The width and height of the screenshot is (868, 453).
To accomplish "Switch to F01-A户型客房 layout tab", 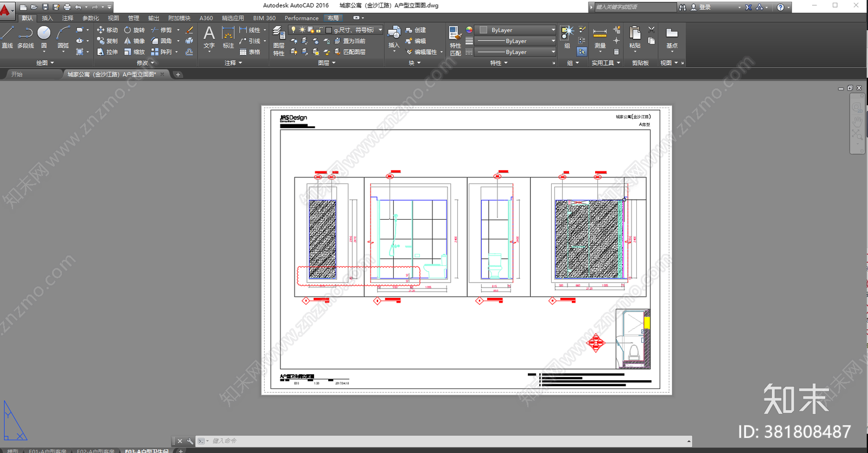I will (x=48, y=450).
